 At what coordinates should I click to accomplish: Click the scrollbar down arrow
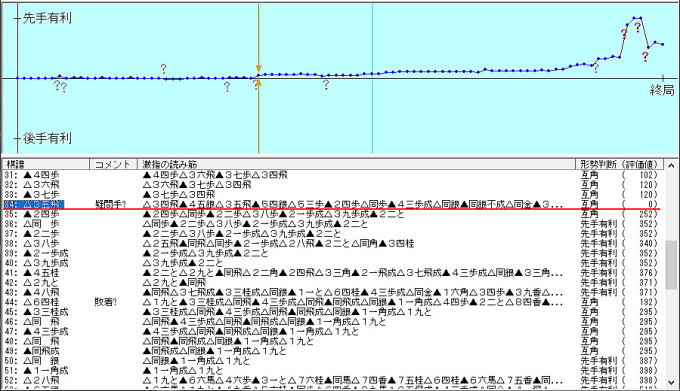pyautogui.click(x=671, y=382)
